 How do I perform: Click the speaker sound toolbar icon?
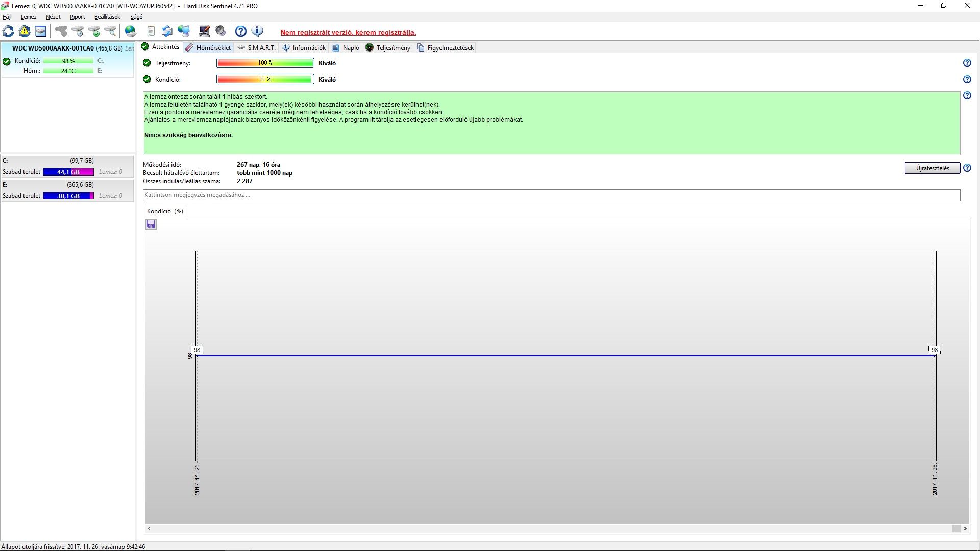(220, 31)
